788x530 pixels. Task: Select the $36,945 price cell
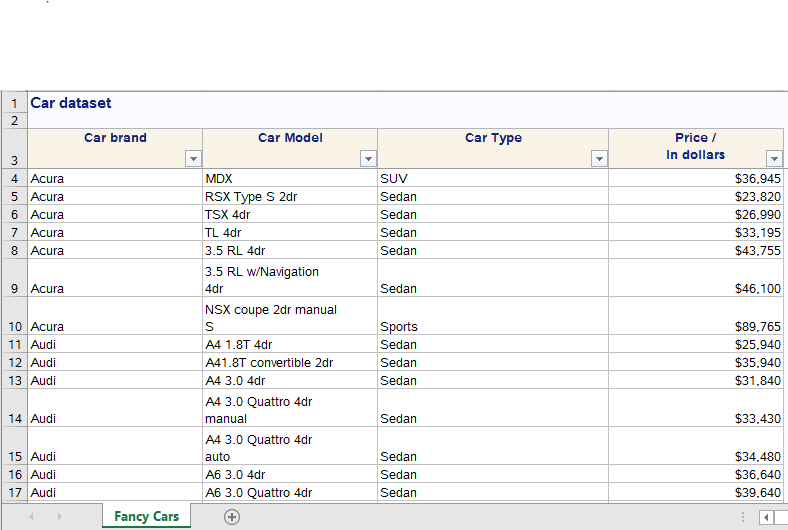(696, 178)
